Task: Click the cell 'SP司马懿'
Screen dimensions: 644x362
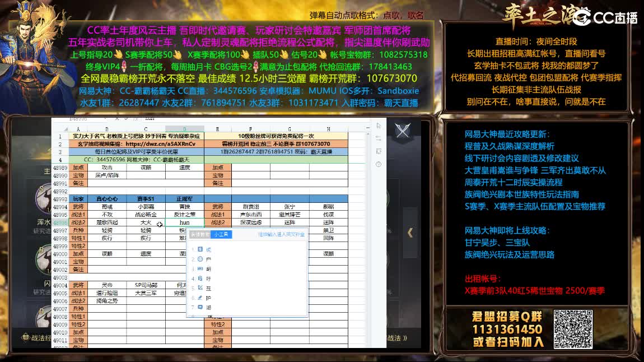Action: [x=146, y=285]
